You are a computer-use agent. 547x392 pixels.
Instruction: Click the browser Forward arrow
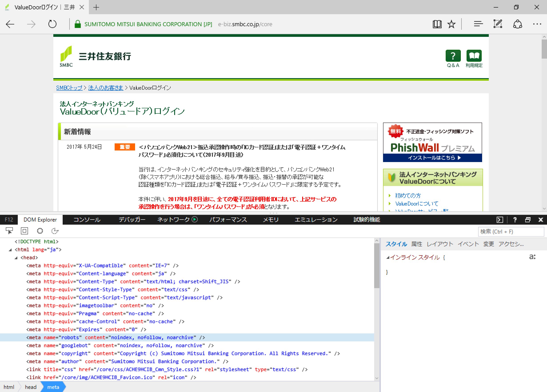[x=31, y=24]
